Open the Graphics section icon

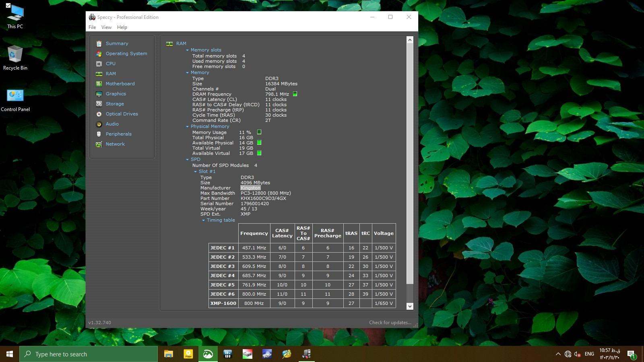pyautogui.click(x=99, y=94)
